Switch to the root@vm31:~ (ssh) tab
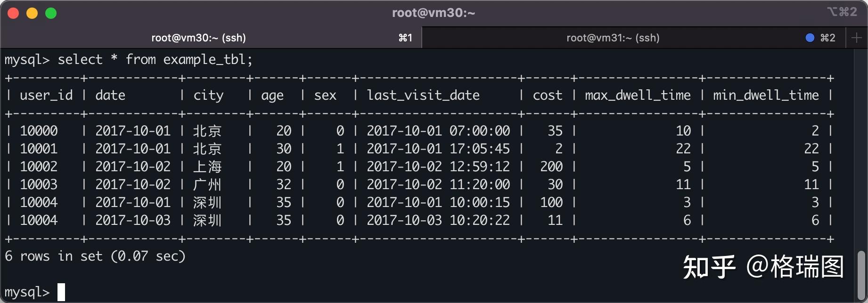868x303 pixels. point(613,38)
